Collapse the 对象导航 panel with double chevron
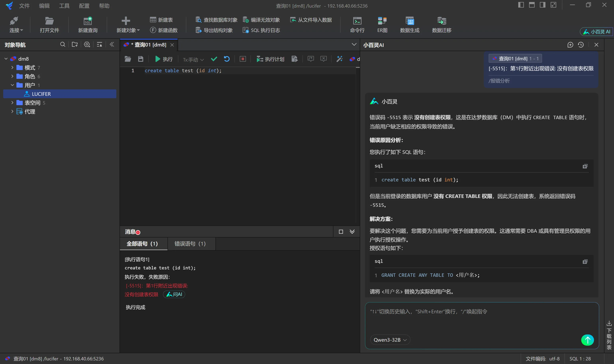Viewport: 614px width, 364px height. [x=112, y=44]
